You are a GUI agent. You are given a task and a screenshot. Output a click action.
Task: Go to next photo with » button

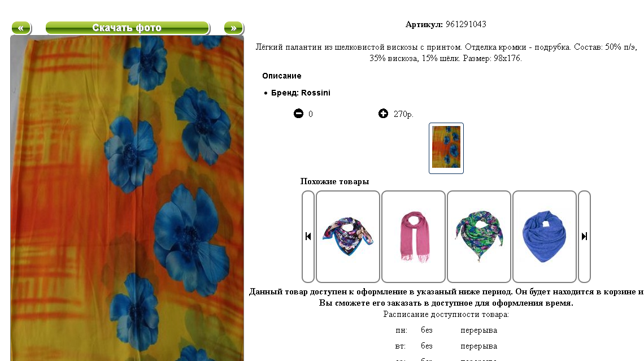click(233, 28)
